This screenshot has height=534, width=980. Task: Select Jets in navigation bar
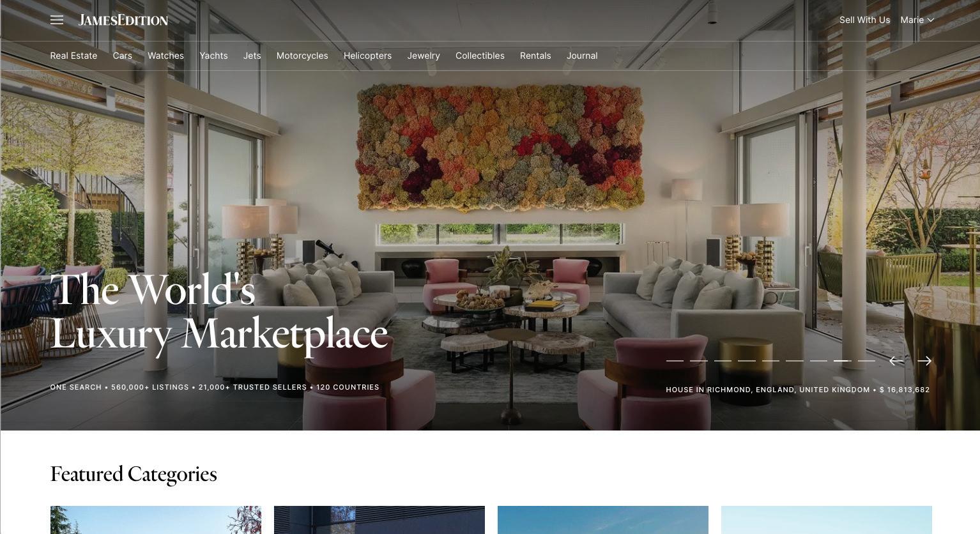coord(252,56)
